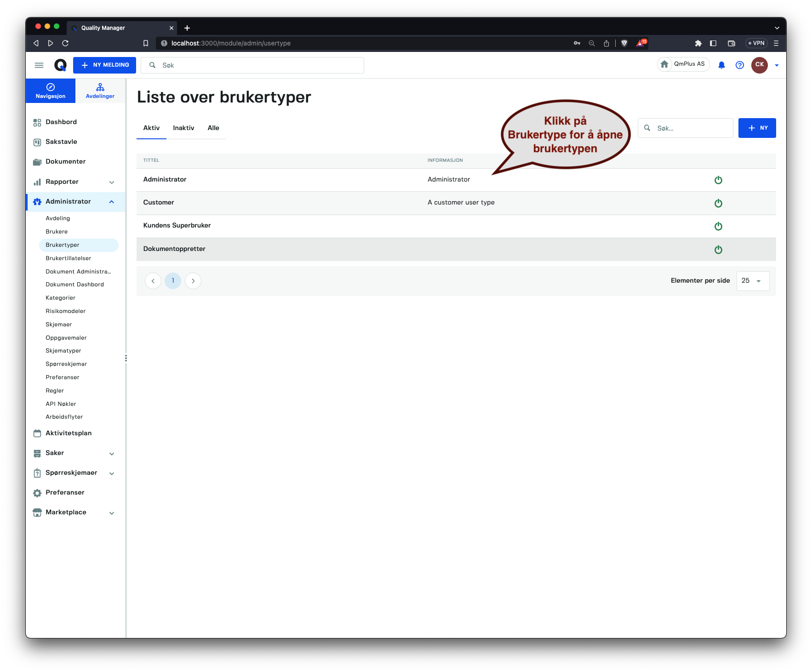Click the Marketplace store icon
812x672 pixels.
click(37, 513)
